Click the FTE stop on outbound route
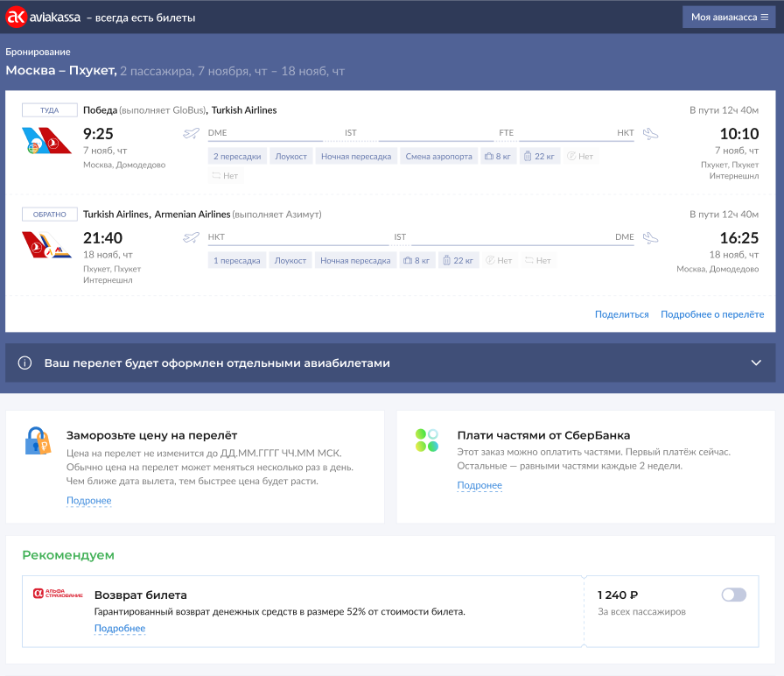Viewport: 784px width, 676px height. (x=506, y=132)
